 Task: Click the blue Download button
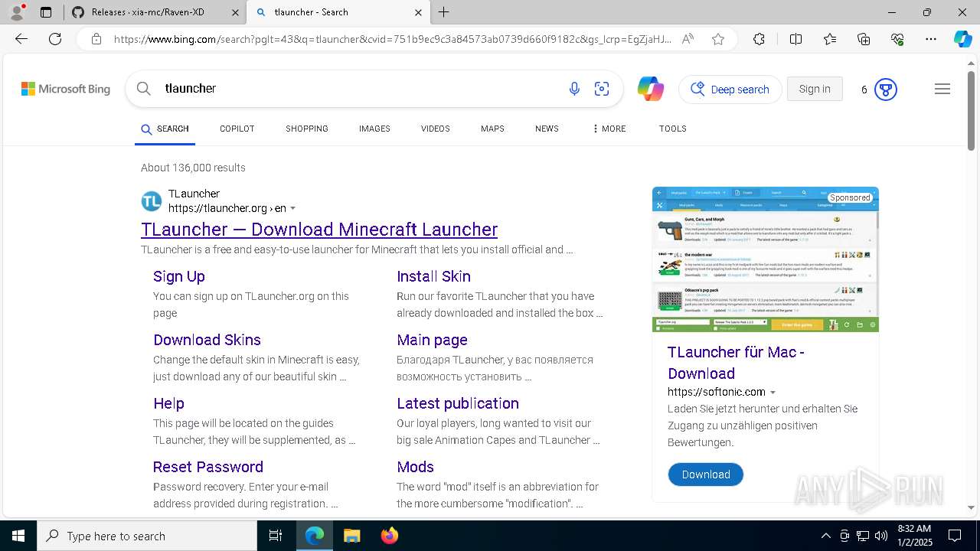[706, 474]
